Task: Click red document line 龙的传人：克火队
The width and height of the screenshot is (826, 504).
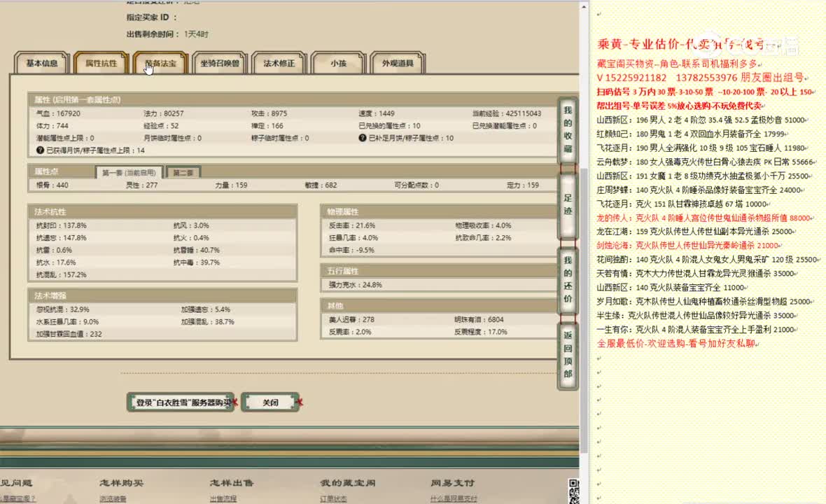Action: click(703, 218)
